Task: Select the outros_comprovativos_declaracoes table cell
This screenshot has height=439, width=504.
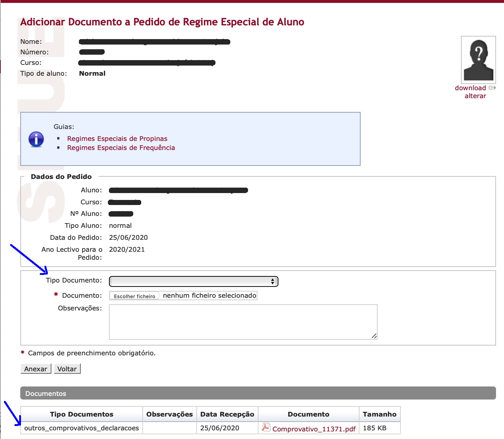Action: [x=81, y=428]
